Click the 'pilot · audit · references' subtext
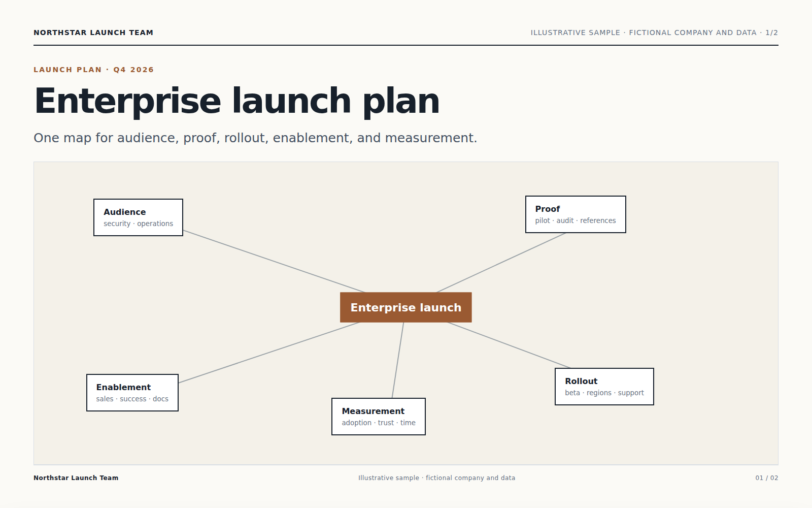This screenshot has width=812, height=508. point(576,220)
